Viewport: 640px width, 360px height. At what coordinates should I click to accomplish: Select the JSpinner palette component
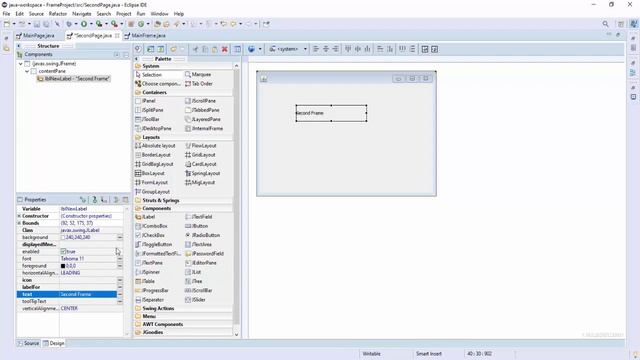[x=147, y=272]
